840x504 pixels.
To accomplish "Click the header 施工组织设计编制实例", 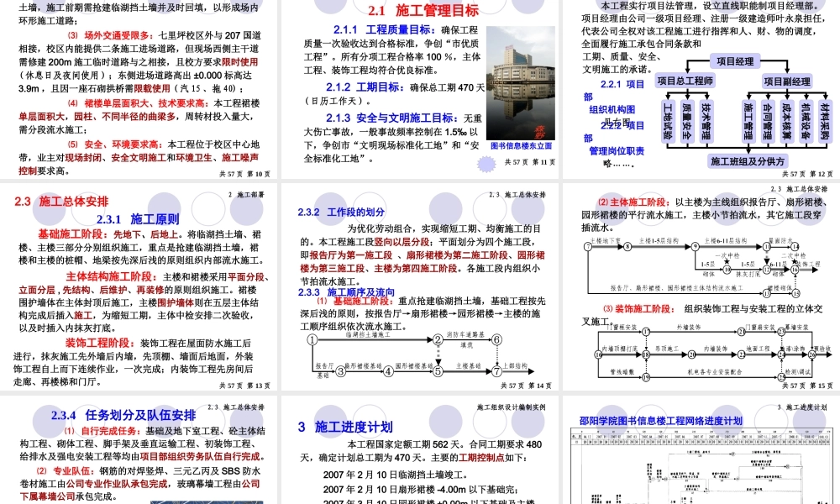I will [512, 407].
